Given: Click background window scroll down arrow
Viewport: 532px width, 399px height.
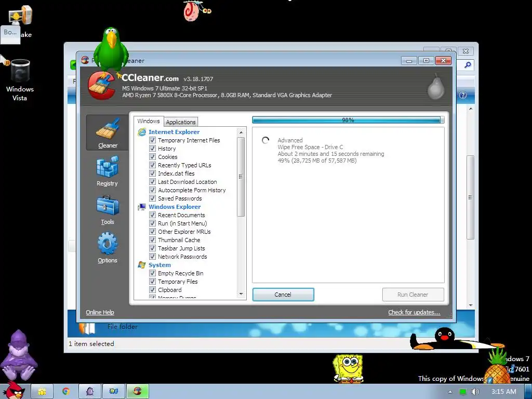Looking at the screenshot, I should coord(471,305).
